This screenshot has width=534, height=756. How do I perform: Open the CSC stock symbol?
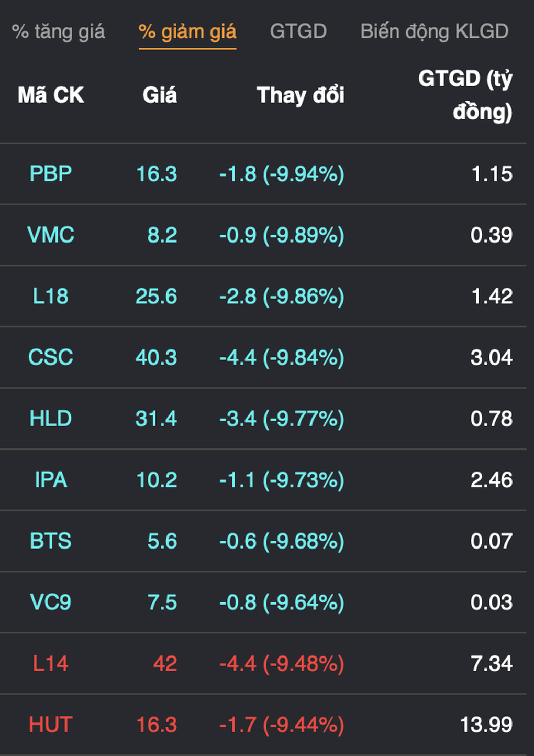pyautogui.click(x=51, y=357)
